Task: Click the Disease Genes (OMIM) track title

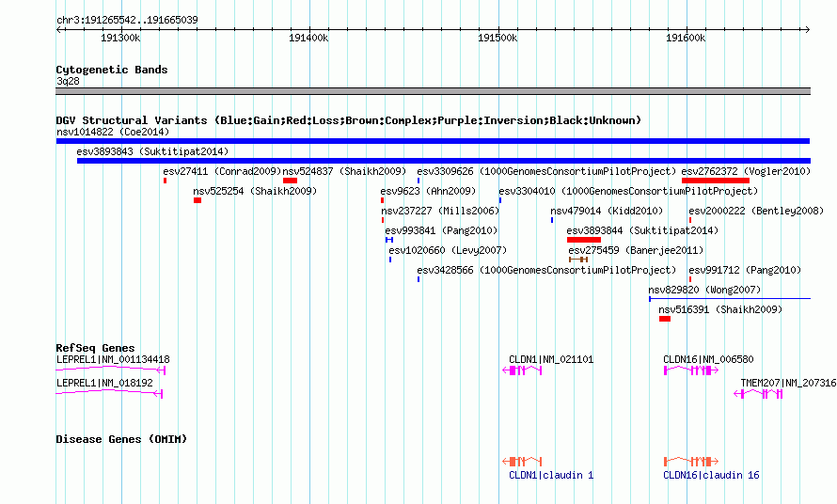Action: (x=121, y=439)
